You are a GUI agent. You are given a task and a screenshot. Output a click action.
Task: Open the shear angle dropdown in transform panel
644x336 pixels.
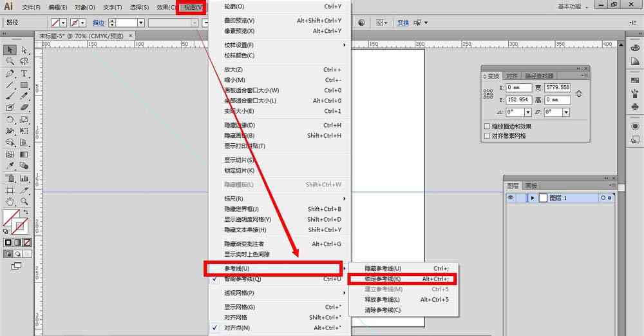point(566,112)
